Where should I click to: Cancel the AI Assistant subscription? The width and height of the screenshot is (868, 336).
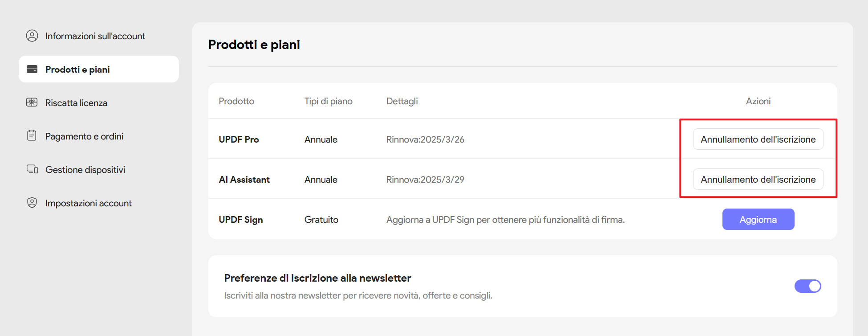click(758, 180)
